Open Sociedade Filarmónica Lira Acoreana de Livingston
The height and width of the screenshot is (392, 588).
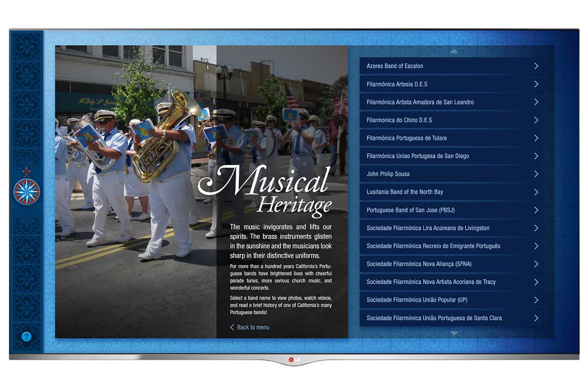[428, 228]
